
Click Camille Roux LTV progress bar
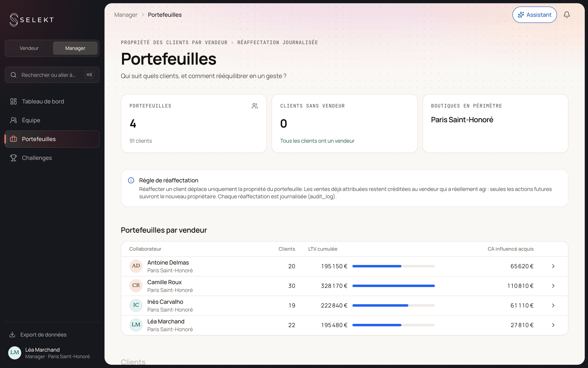[393, 286]
